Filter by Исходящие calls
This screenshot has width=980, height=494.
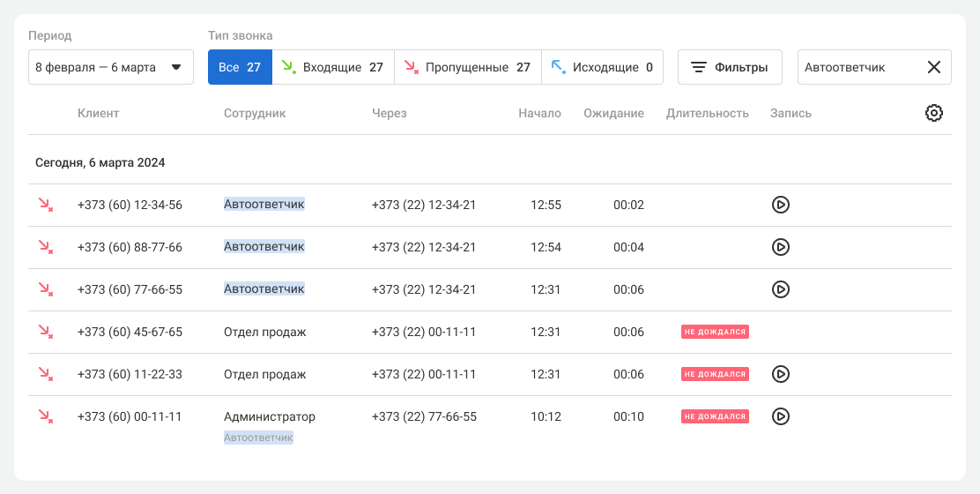click(x=602, y=67)
